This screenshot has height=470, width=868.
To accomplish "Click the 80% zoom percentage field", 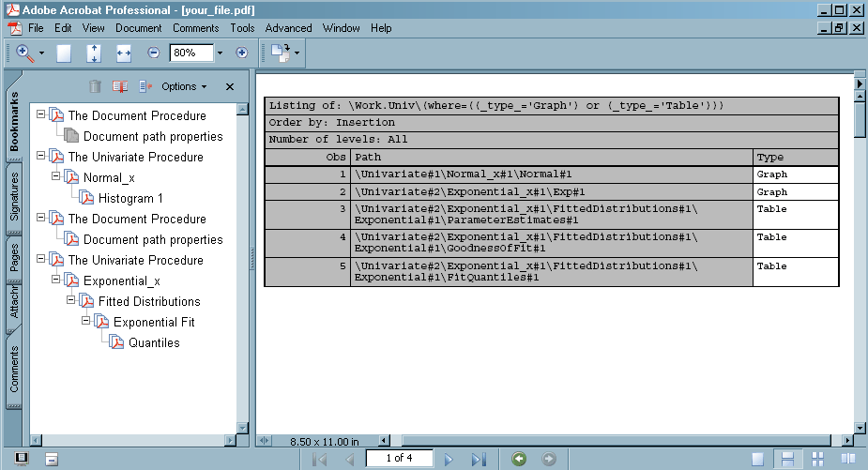I will [191, 53].
